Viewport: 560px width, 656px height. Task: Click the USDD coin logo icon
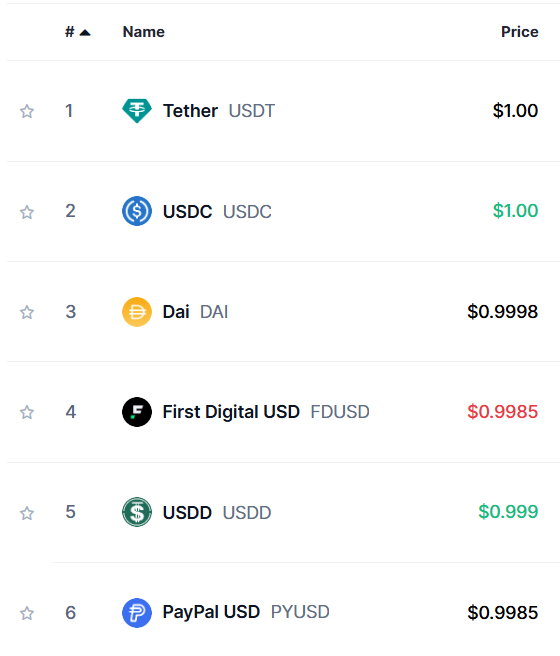point(137,512)
